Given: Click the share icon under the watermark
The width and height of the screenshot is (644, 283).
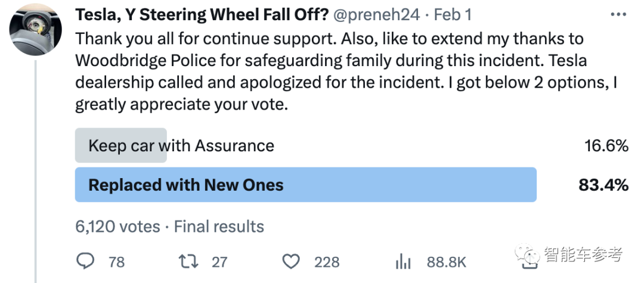Looking at the screenshot, I should click(530, 265).
